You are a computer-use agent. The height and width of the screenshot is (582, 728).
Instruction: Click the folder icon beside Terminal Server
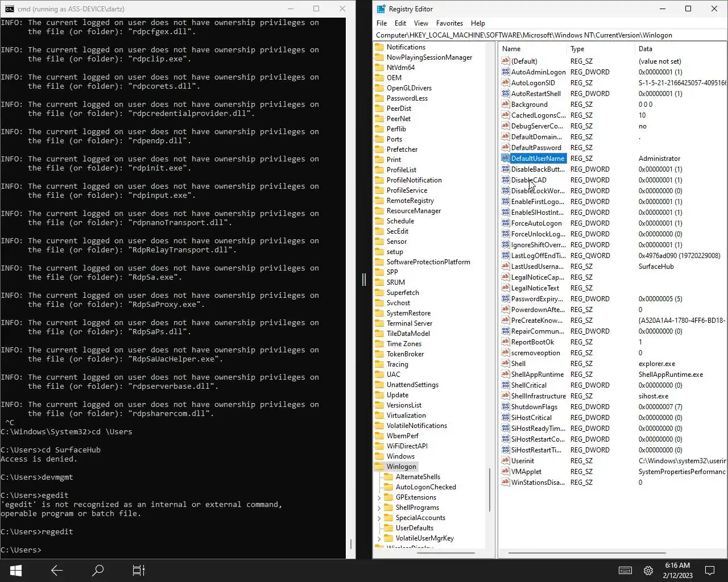point(379,323)
